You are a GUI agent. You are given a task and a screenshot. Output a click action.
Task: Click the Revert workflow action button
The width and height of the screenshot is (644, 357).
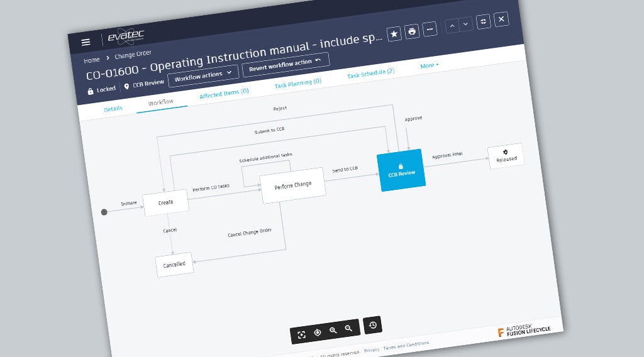pos(286,63)
